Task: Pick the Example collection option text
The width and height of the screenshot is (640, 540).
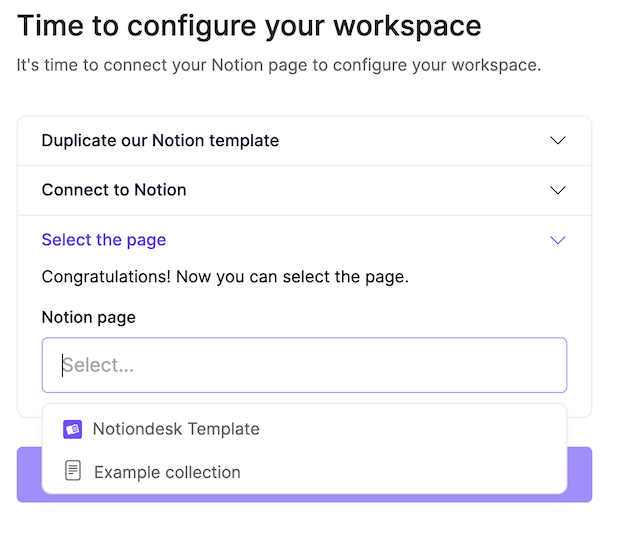Action: click(167, 472)
